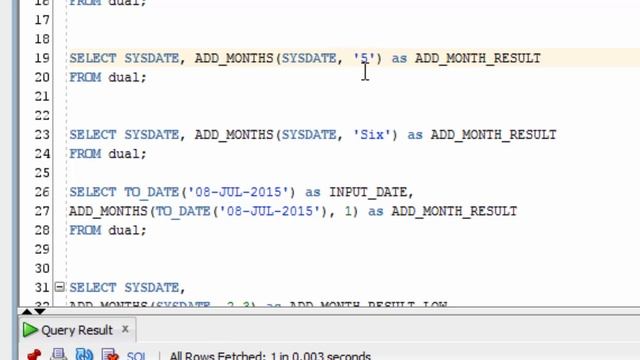Click the delete row icon in results toolbar
The image size is (640, 360).
110,354
